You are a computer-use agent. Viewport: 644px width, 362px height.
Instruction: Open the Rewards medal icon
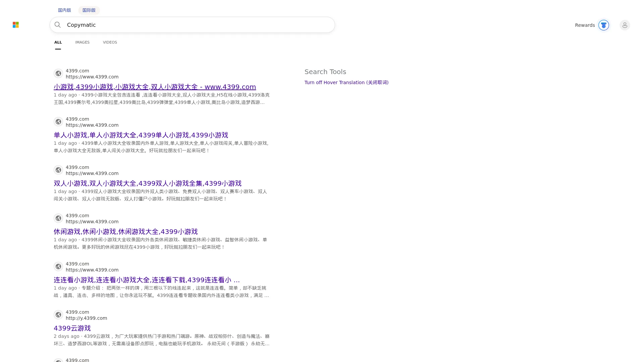click(603, 25)
